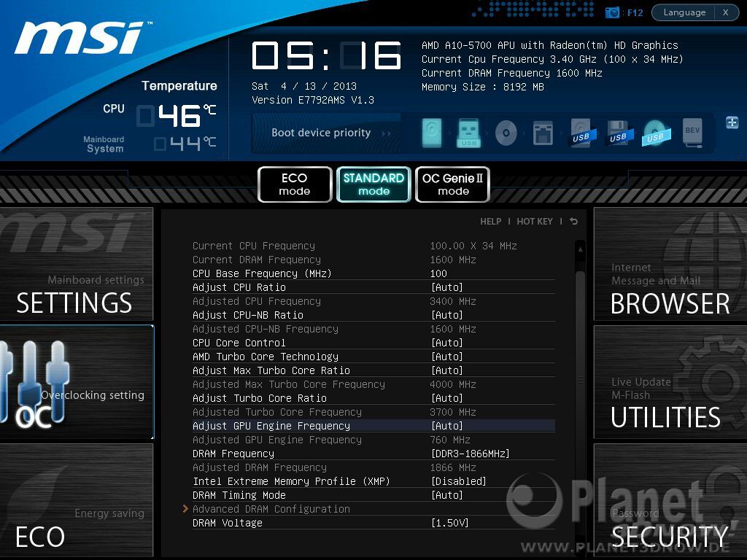This screenshot has width=747, height=560.
Task: Click the Boot device priority label
Action: [321, 133]
